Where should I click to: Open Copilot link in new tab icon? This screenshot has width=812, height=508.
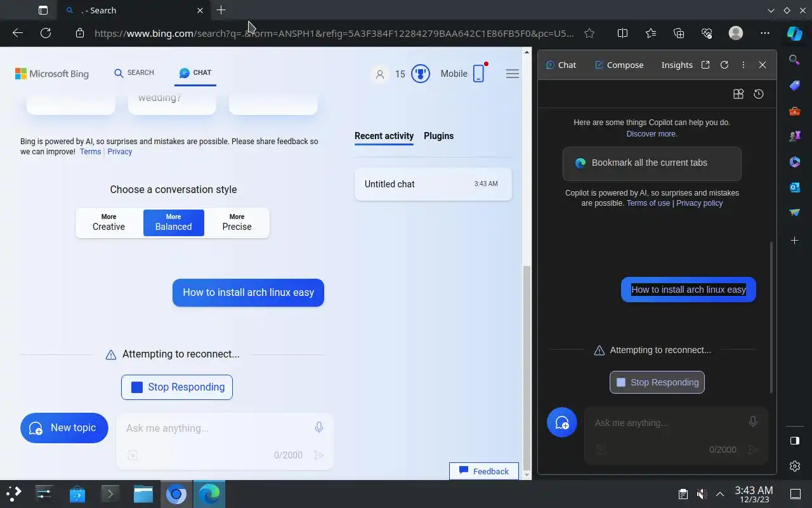[x=705, y=65]
